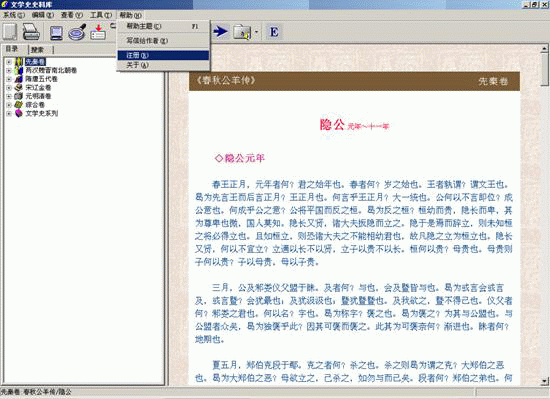The image size is (550, 399).
Task: Expand the 先秦卷 tree node
Action: point(8,62)
